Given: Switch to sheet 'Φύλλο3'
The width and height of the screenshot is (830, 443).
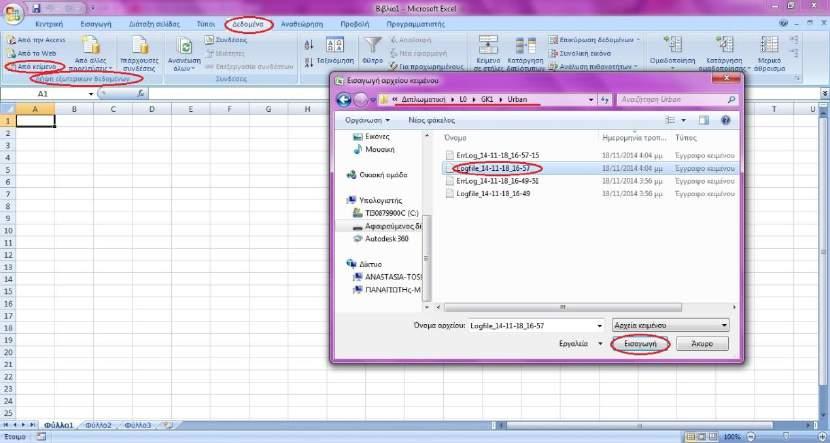Looking at the screenshot, I should (x=138, y=426).
